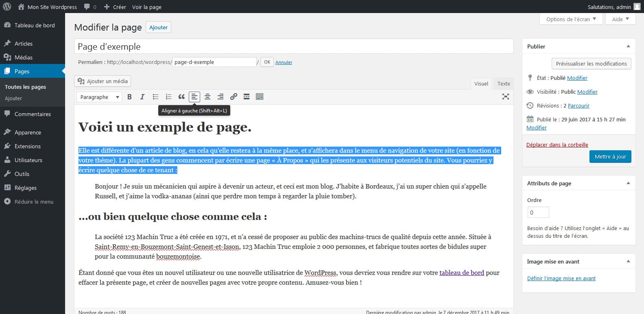The width and height of the screenshot is (644, 314).
Task: Click the WordPress logo in admin bar
Action: [x=7, y=7]
